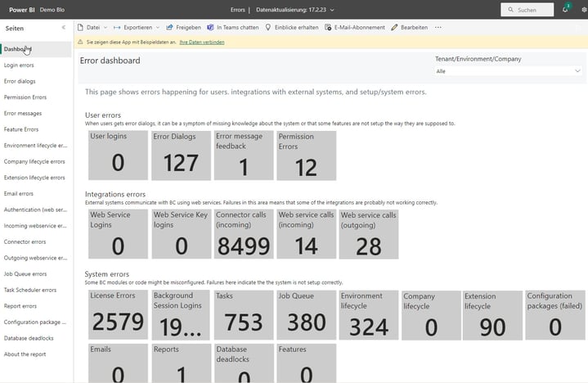Click the Freigeben share icon

coord(169,27)
